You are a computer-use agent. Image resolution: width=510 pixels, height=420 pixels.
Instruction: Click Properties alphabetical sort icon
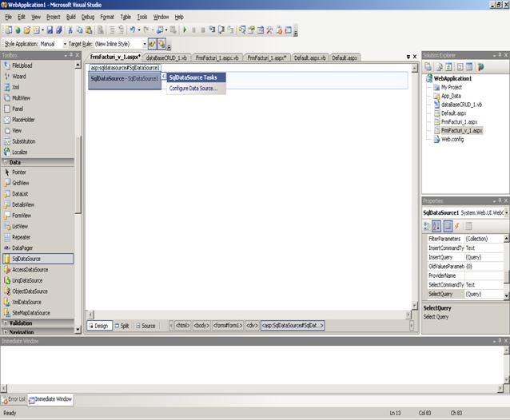pos(436,226)
